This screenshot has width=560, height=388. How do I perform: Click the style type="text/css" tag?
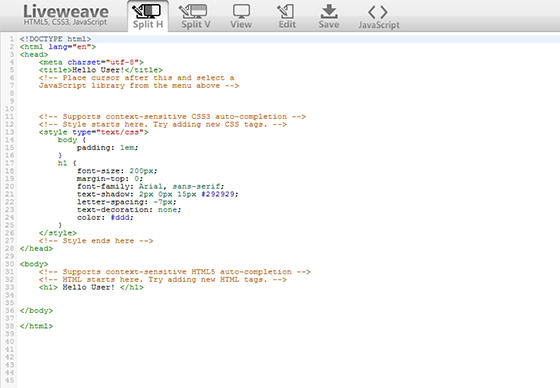tap(94, 132)
